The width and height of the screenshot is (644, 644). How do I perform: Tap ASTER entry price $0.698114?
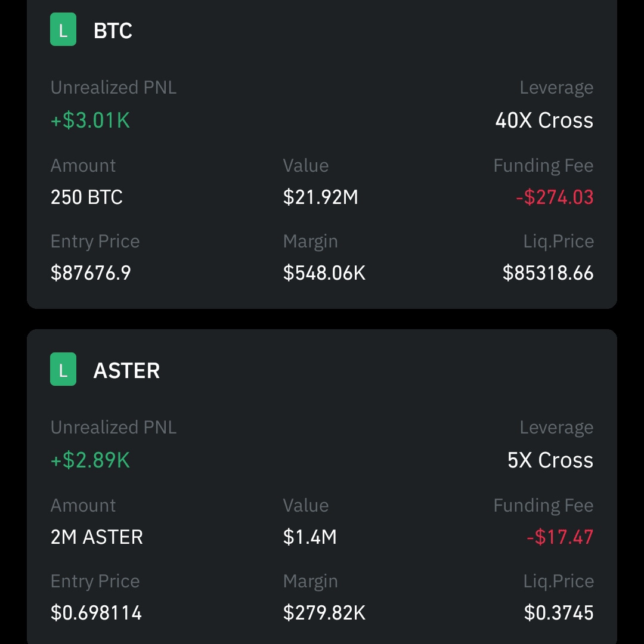tap(96, 612)
